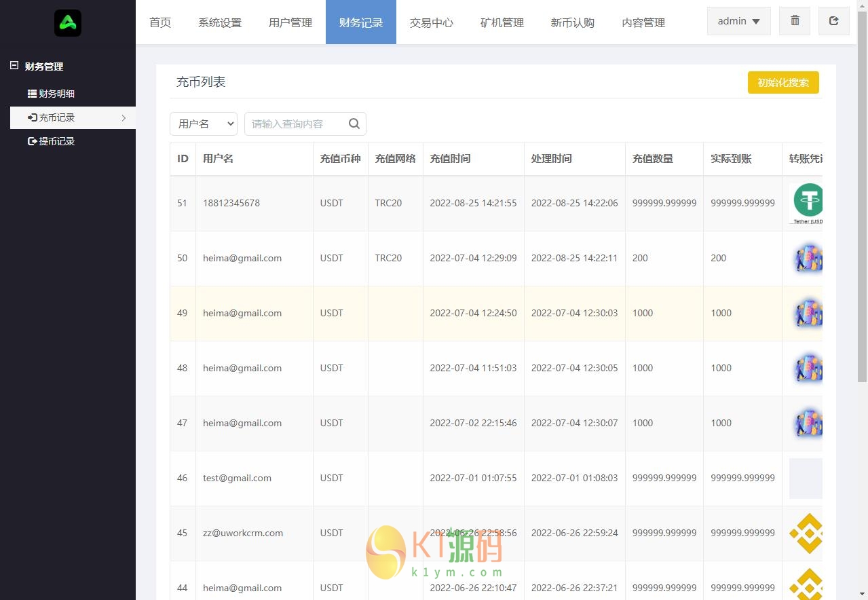
Task: Go to the 用户管理 tab
Action: click(290, 22)
